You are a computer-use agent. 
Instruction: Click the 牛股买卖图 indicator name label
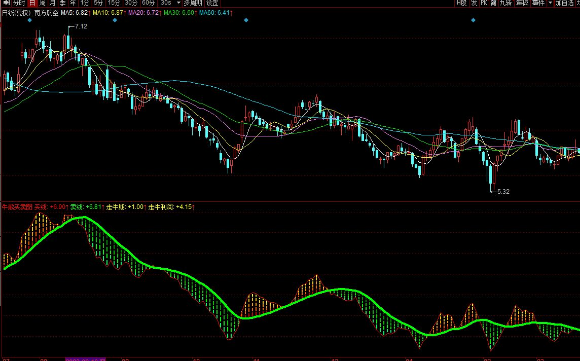click(17, 207)
